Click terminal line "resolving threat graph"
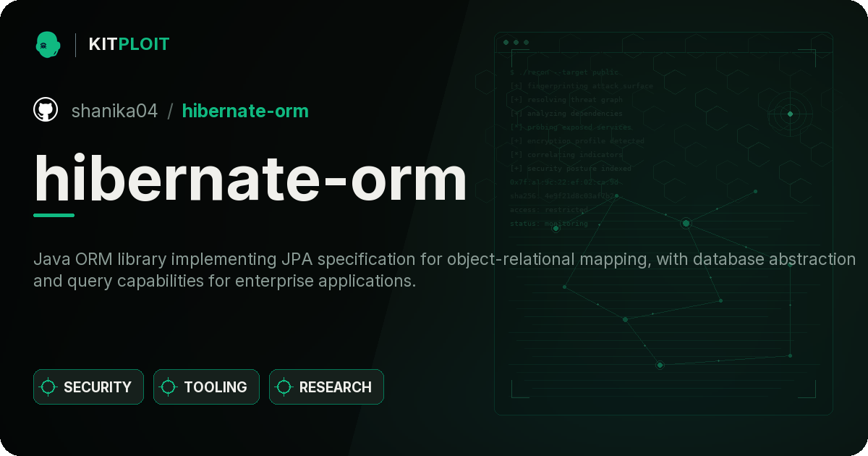The height and width of the screenshot is (456, 868). coord(566,100)
